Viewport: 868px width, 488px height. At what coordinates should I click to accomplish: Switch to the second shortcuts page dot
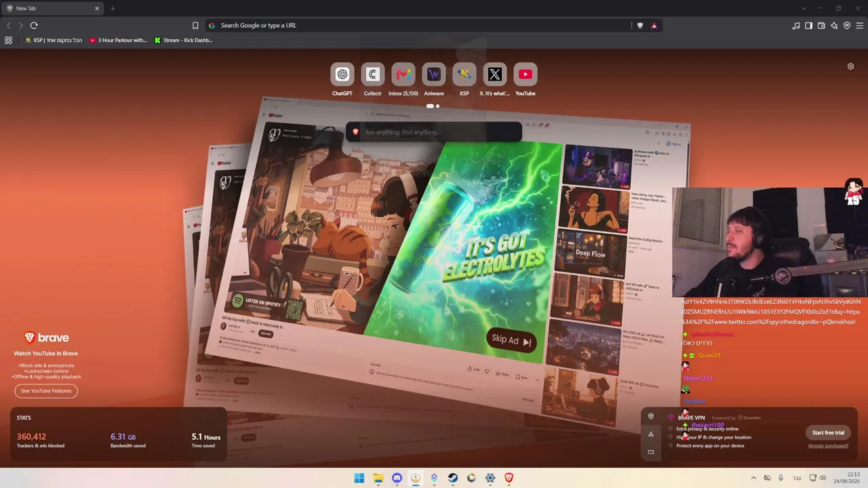point(437,106)
